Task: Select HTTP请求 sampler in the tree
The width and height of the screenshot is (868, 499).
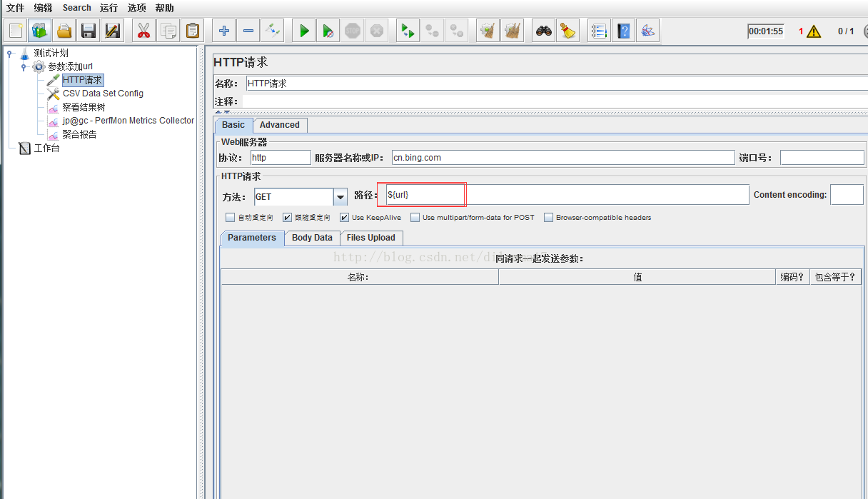Action: coord(82,80)
